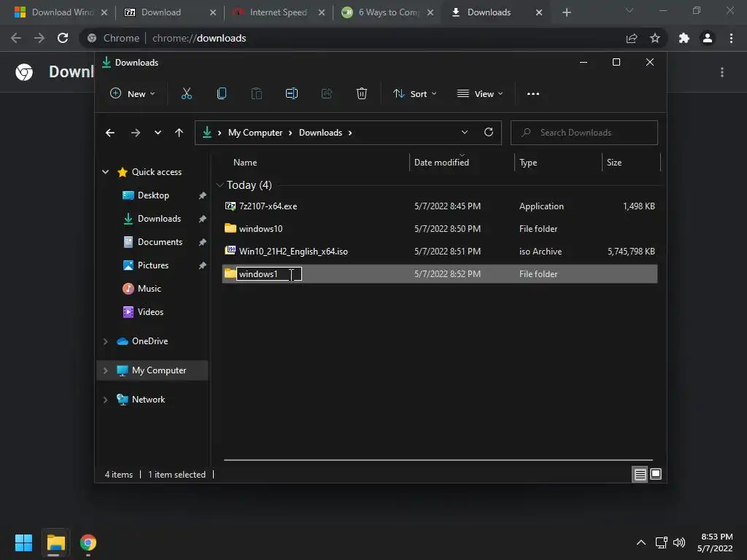The image size is (747, 560).
Task: Sort files by Size column header
Action: pyautogui.click(x=614, y=163)
